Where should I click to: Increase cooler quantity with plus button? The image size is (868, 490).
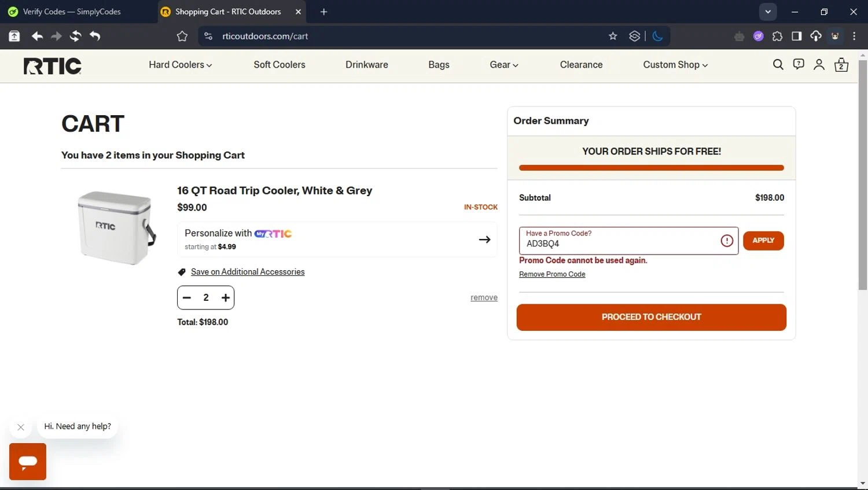226,298
